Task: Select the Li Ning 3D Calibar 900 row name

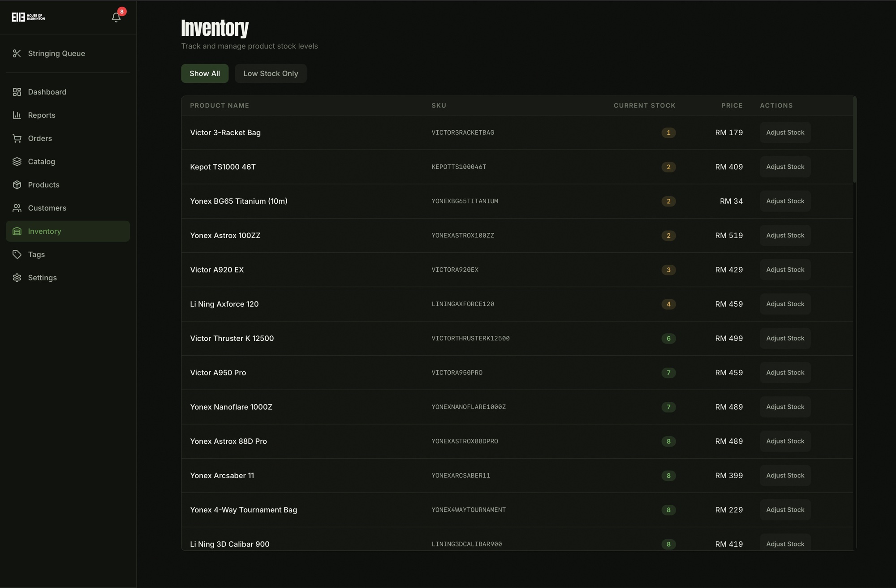Action: point(230,544)
